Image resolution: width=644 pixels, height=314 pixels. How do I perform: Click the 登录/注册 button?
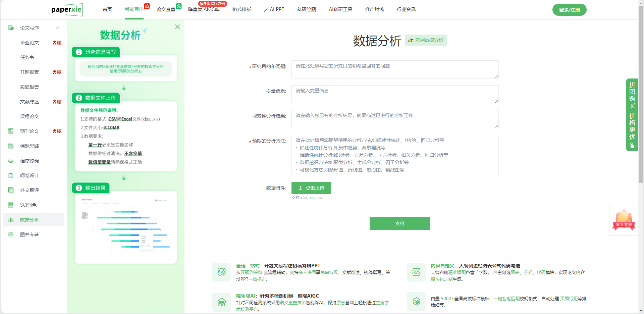click(x=569, y=10)
